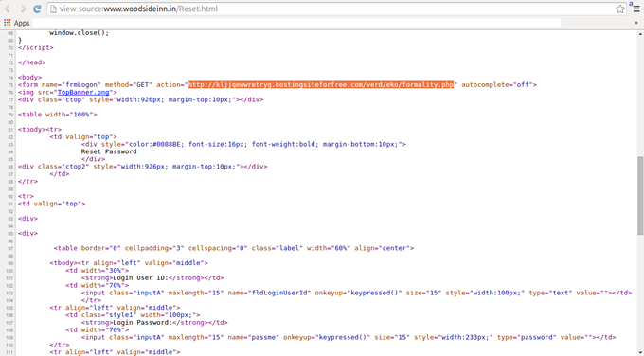The image size is (644, 356).
Task: Click the scrollbar up arrow
Action: coord(640,33)
